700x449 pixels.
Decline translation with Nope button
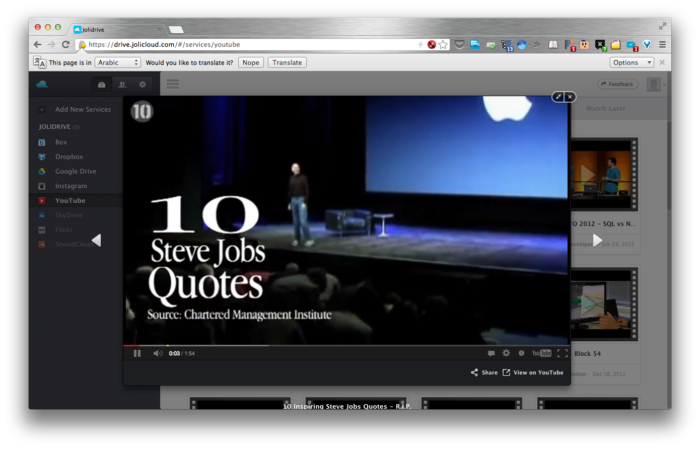pos(251,62)
